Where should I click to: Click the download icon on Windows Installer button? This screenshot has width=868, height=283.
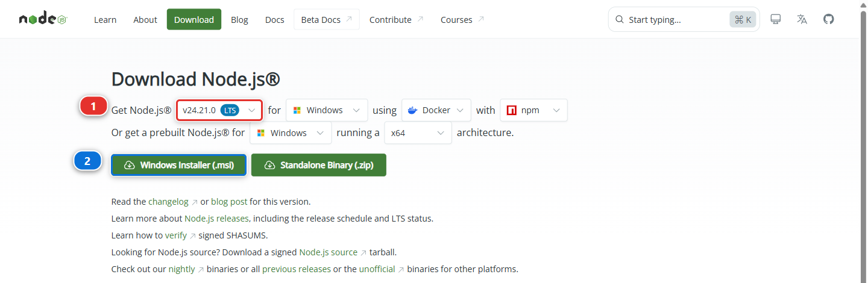pos(130,165)
